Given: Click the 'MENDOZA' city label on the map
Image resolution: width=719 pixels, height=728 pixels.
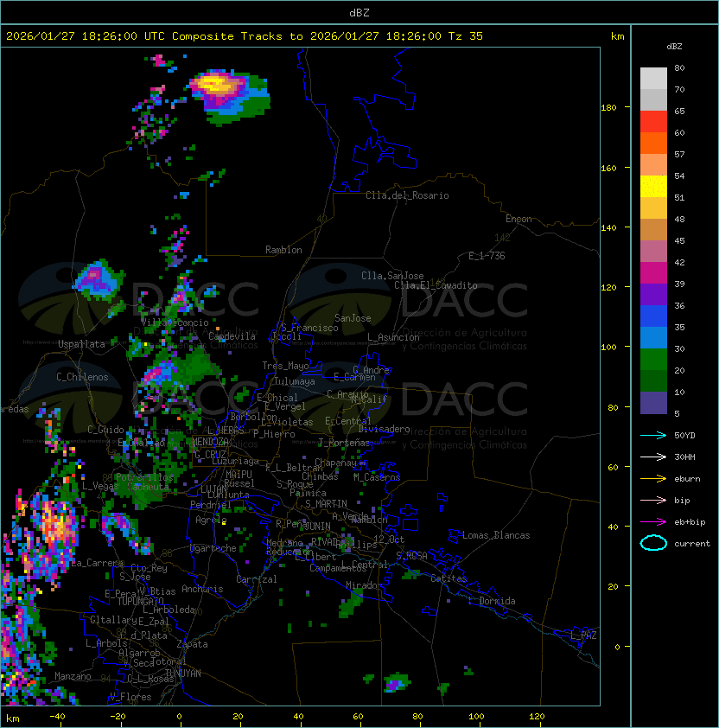Looking at the screenshot, I should pyautogui.click(x=211, y=441).
